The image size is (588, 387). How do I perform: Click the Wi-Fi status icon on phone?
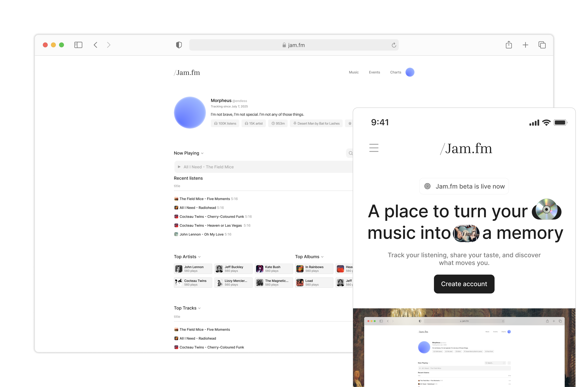pos(546,123)
